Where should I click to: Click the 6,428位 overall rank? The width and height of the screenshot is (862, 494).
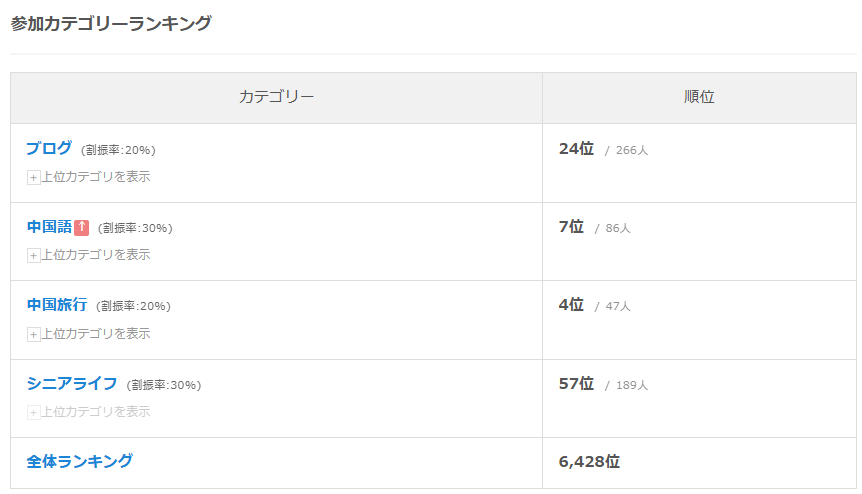(589, 462)
